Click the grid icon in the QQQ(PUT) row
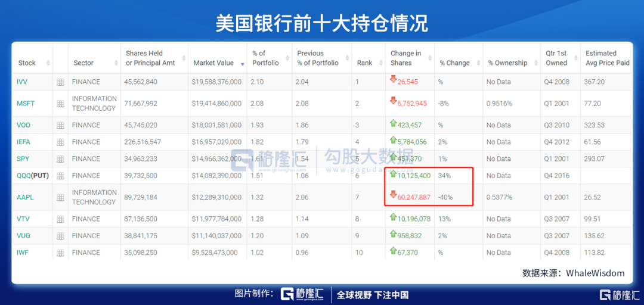Image resolution: width=644 pixels, height=305 pixels. [60, 176]
